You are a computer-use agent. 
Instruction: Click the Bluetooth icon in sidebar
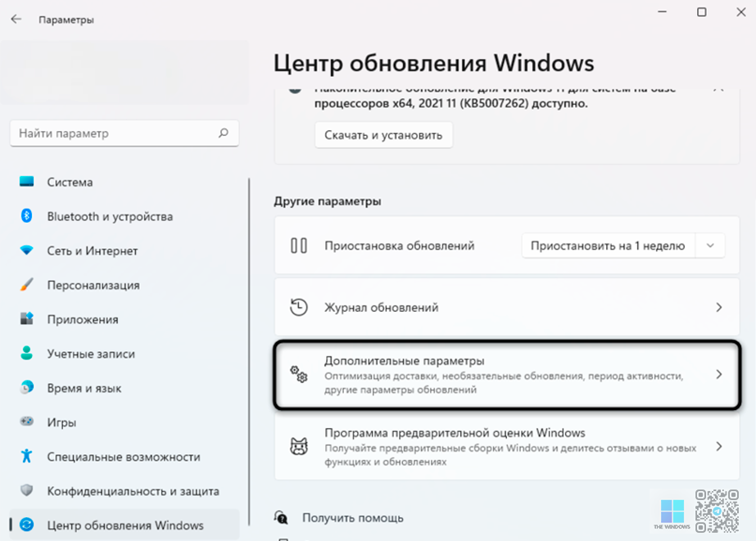(x=26, y=216)
